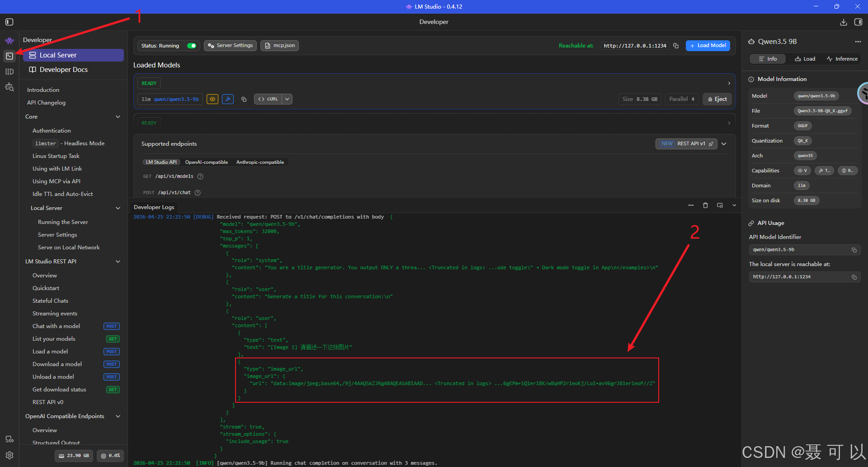Select the Local Server menu item

tap(73, 55)
